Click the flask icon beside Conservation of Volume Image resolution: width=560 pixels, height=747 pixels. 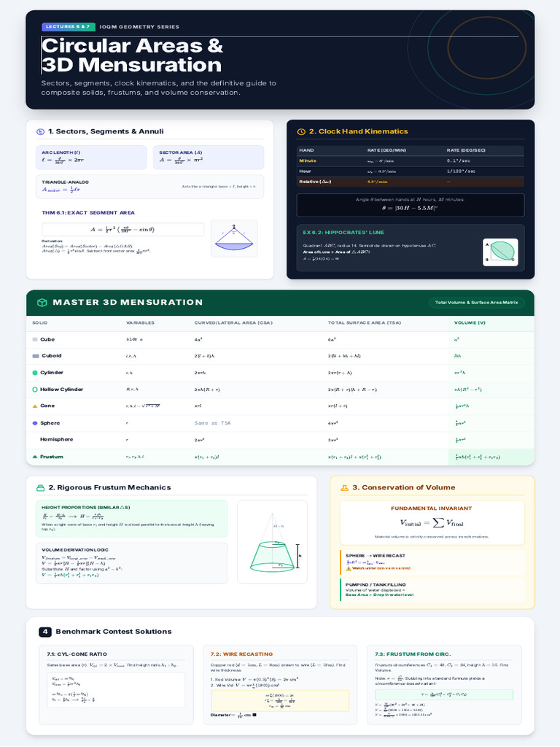[344, 488]
